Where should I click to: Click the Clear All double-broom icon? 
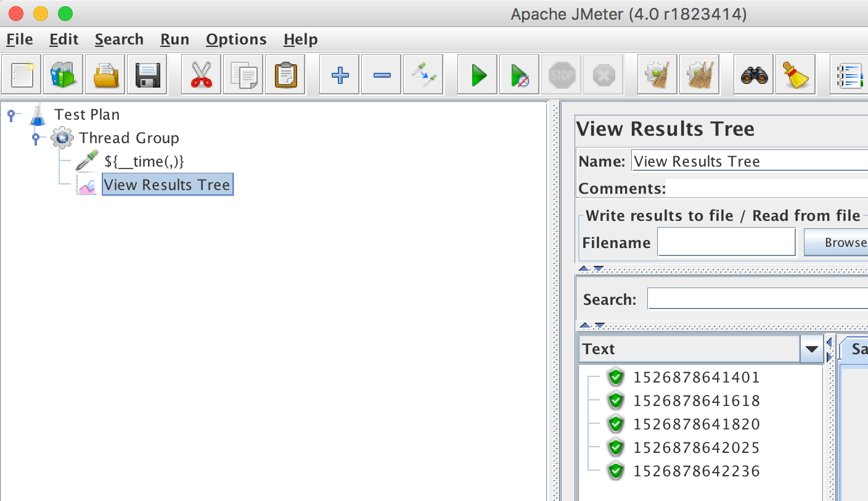pos(699,75)
